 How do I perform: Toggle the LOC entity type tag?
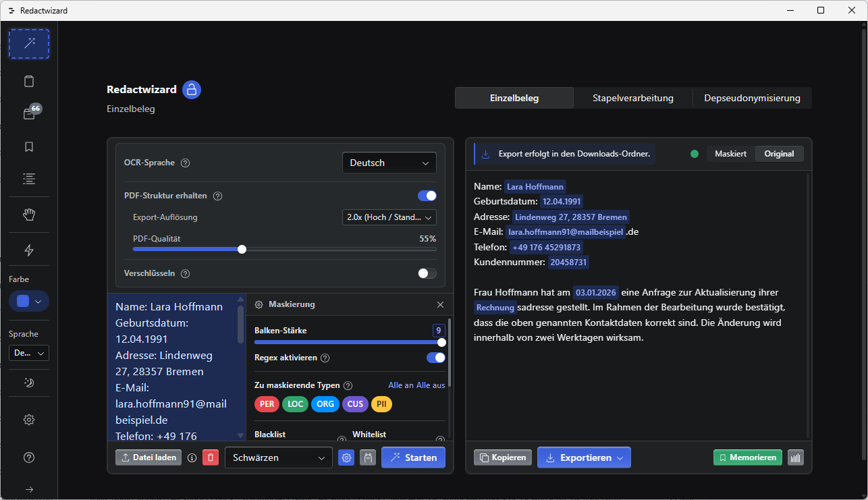tap(296, 404)
